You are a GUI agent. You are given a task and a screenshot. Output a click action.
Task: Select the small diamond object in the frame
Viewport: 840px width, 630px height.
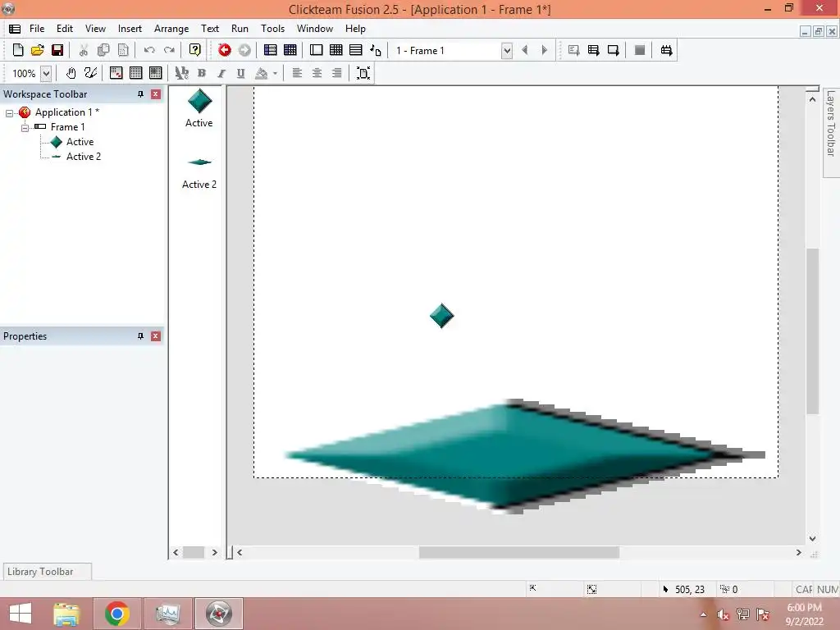coord(442,316)
